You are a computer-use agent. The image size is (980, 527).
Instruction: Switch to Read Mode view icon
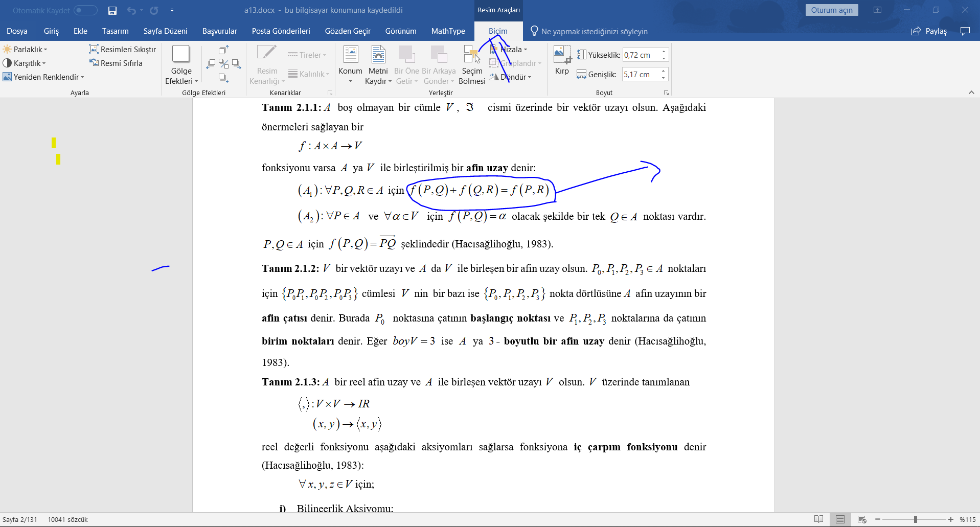point(818,519)
